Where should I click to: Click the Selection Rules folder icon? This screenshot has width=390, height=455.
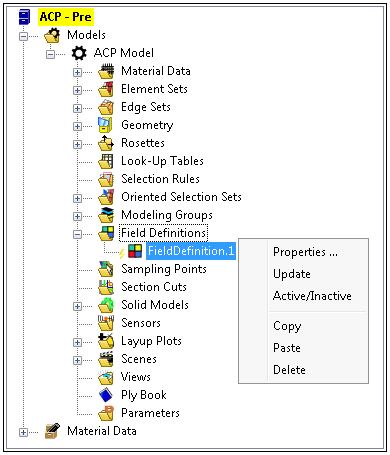pos(106,179)
